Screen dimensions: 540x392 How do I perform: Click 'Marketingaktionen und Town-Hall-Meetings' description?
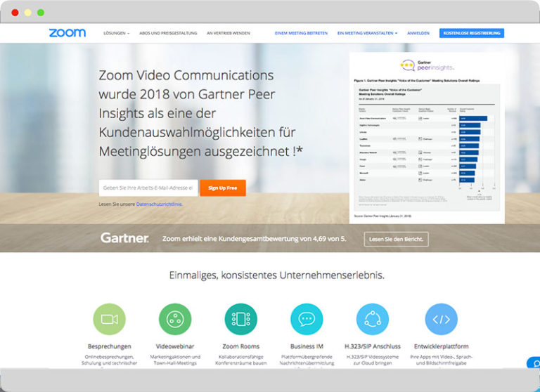coord(175,360)
